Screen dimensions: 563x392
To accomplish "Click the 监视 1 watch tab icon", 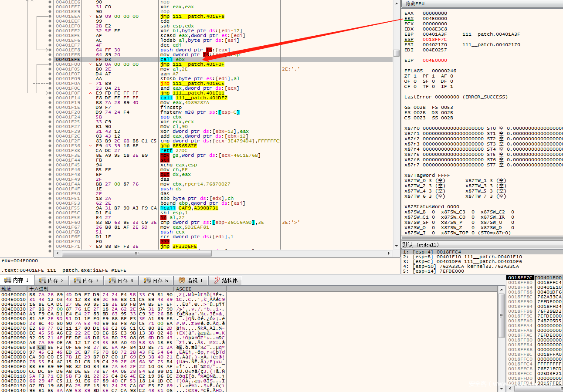I will click(180, 280).
